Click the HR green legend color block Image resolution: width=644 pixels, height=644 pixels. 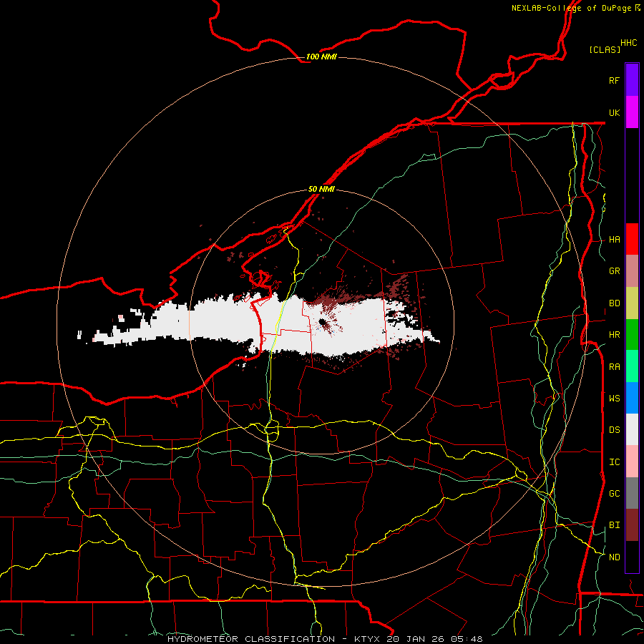[x=632, y=334]
